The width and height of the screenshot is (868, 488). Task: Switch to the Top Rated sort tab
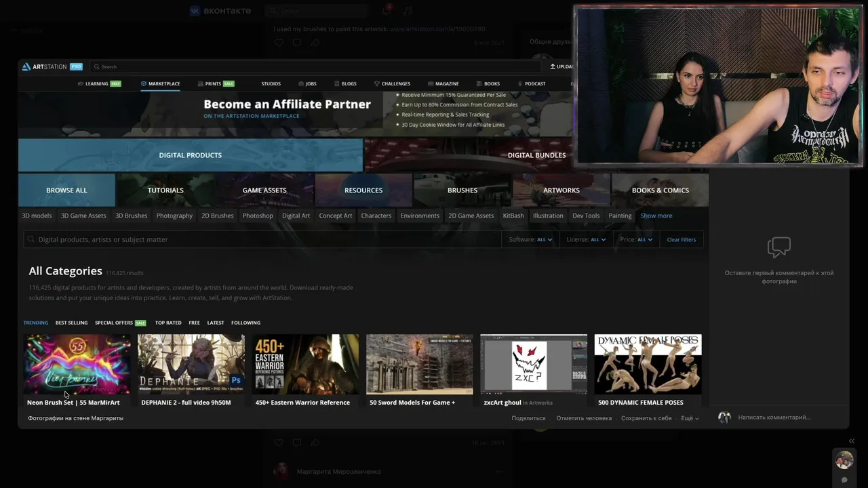(x=168, y=323)
